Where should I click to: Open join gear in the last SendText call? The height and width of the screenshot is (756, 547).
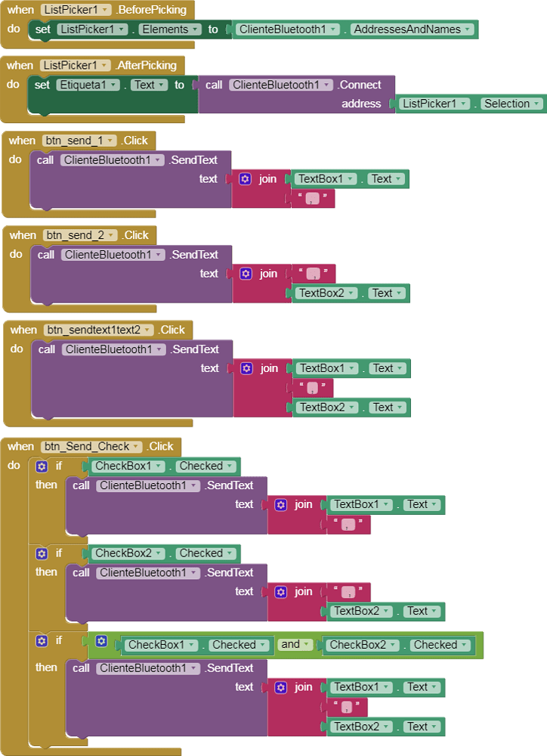(281, 687)
